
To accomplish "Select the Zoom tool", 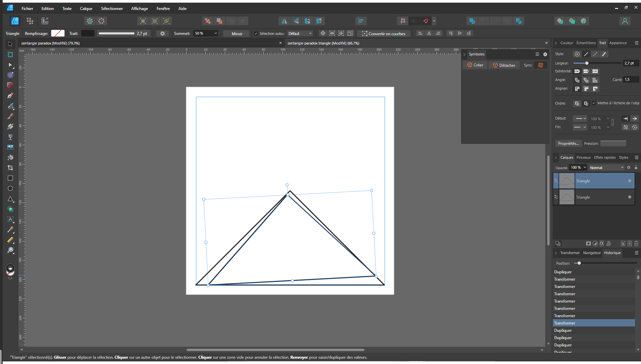I will point(10,250).
